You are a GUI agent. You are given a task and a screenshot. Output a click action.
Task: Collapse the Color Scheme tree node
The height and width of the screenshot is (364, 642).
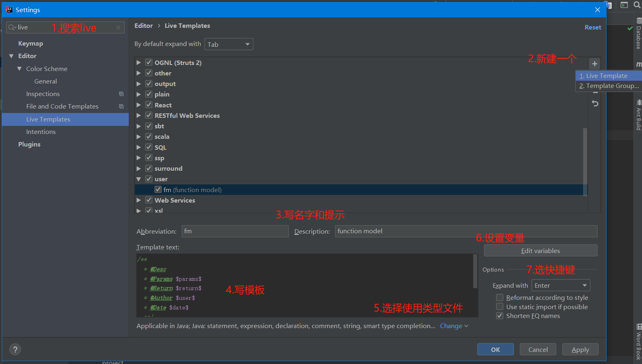pyautogui.click(x=19, y=69)
